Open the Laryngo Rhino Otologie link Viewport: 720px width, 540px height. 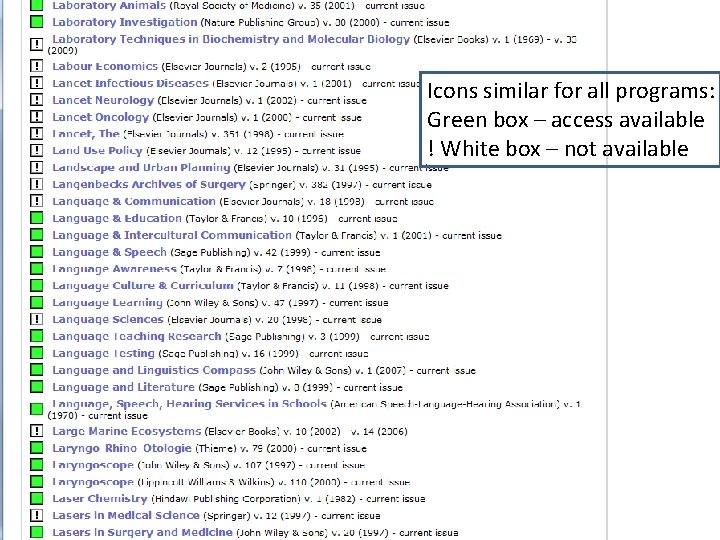coord(122,448)
